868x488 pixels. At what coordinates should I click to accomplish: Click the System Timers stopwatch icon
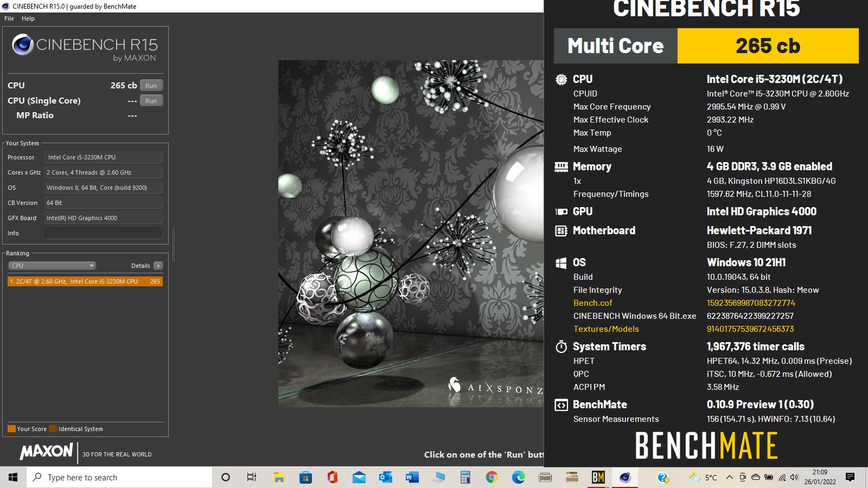point(561,346)
